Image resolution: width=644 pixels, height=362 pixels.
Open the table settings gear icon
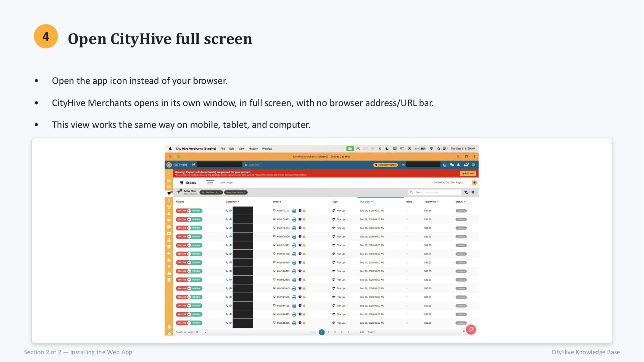(473, 192)
